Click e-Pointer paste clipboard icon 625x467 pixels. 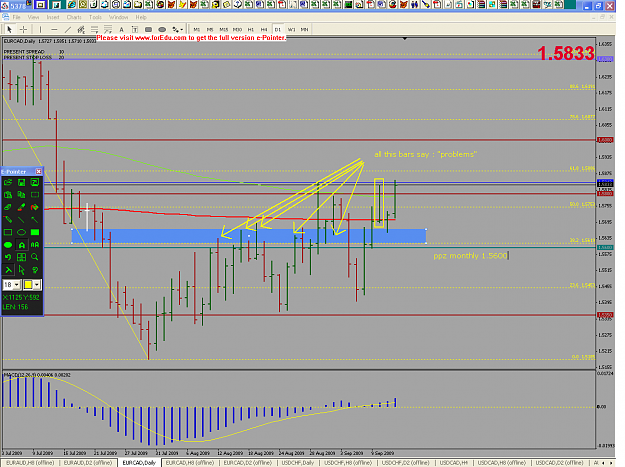pyautogui.click(x=8, y=195)
